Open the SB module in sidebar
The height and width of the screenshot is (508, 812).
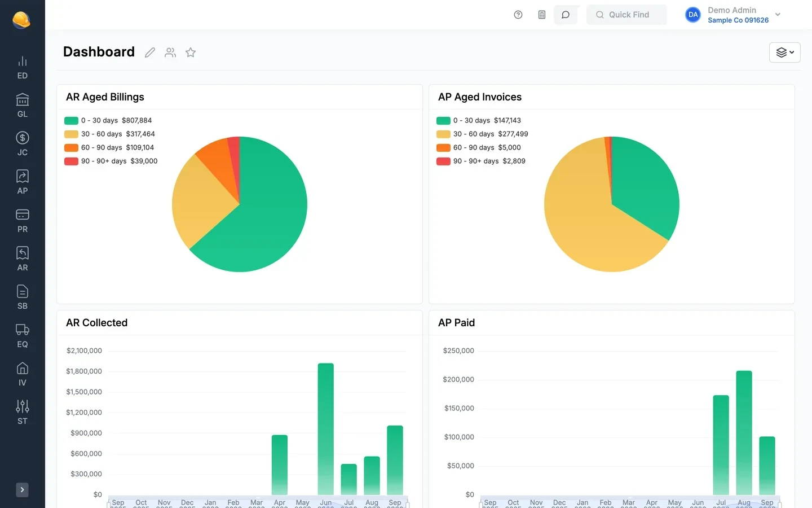[22, 298]
